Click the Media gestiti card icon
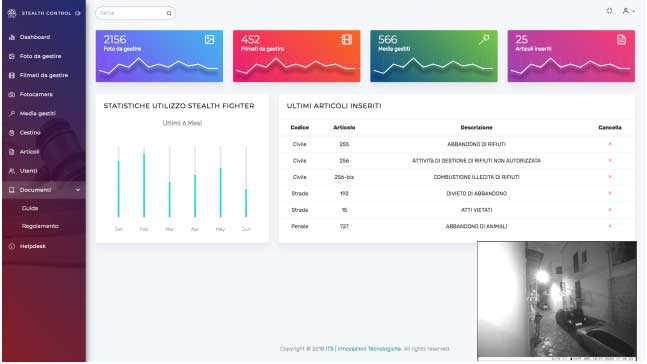Screen dimensions: 647x364 pyautogui.click(x=484, y=40)
